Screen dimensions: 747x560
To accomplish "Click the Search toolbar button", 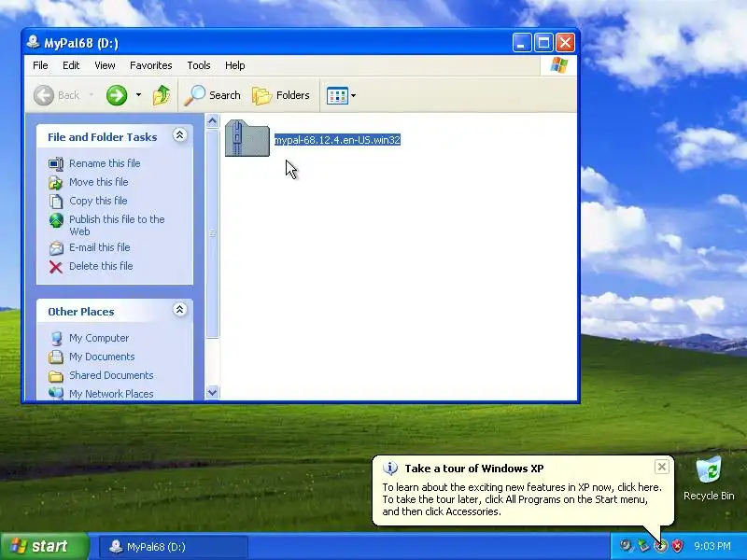I will click(213, 95).
